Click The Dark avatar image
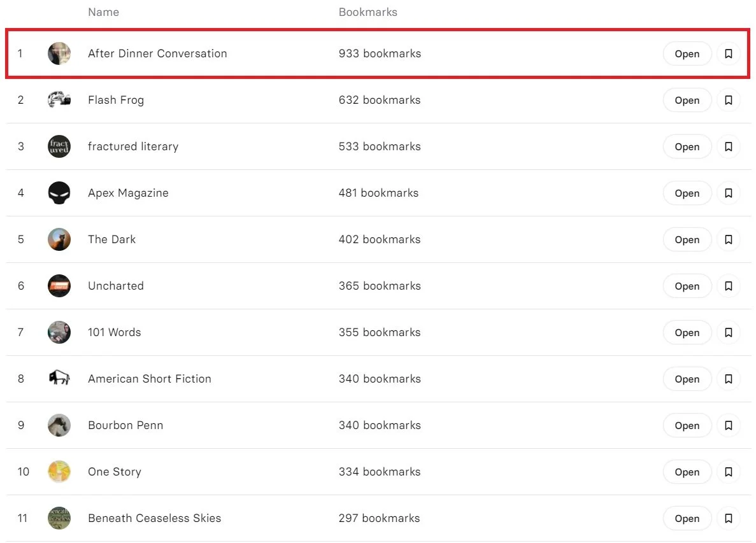 click(x=59, y=239)
